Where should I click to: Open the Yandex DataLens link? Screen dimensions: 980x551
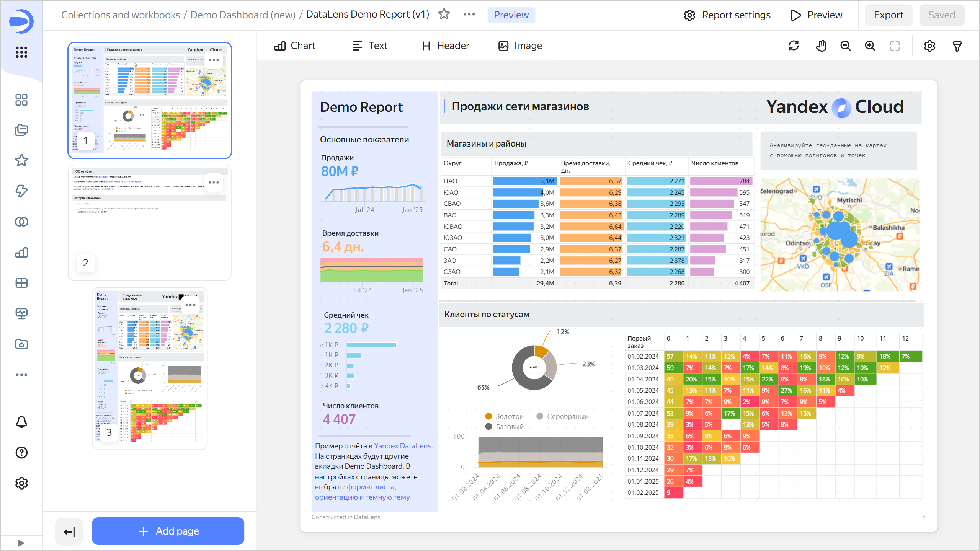(402, 446)
